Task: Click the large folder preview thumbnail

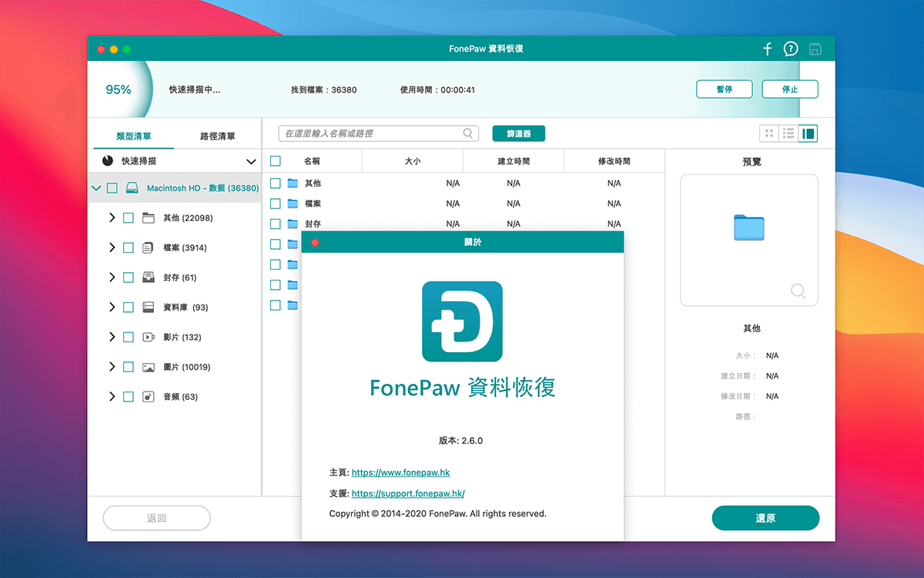Action: [x=749, y=228]
